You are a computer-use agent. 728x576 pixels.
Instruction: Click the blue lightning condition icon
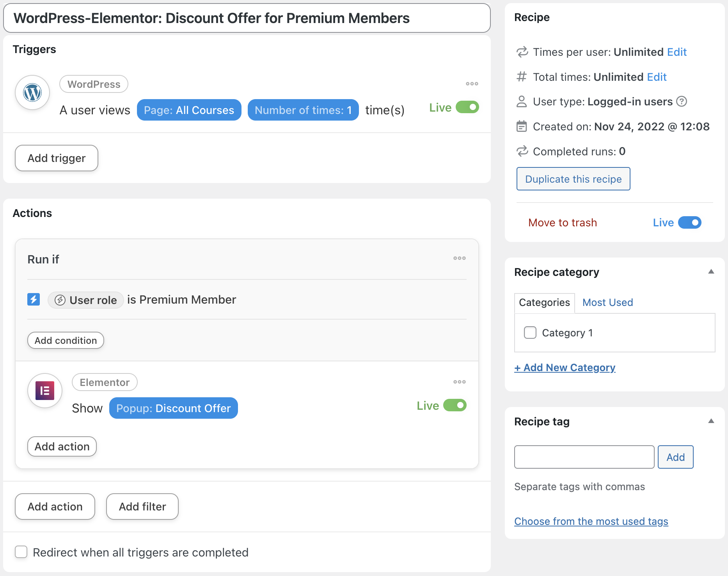point(34,300)
